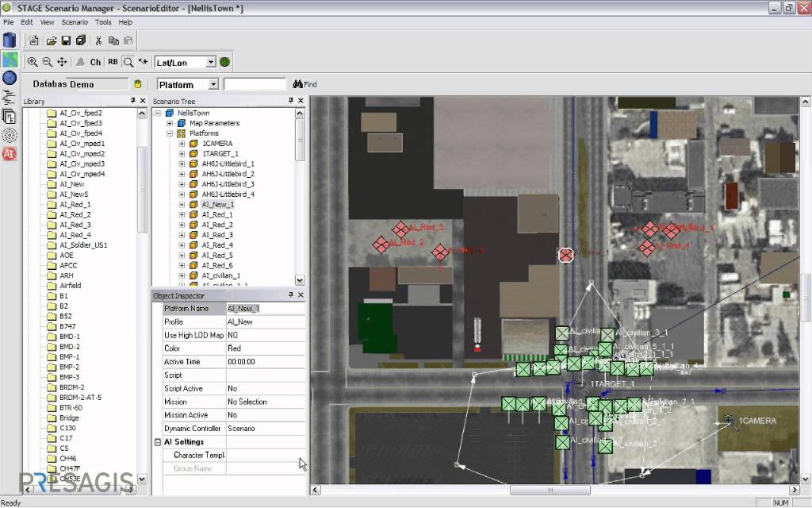Screen dimensions: 812x508
Task: Paste clipboard contents
Action: [128, 40]
